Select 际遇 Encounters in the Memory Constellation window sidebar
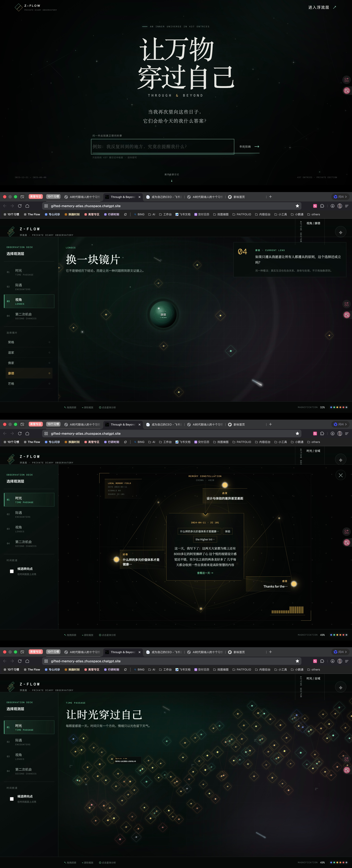This screenshot has height=868, width=352. tap(29, 514)
